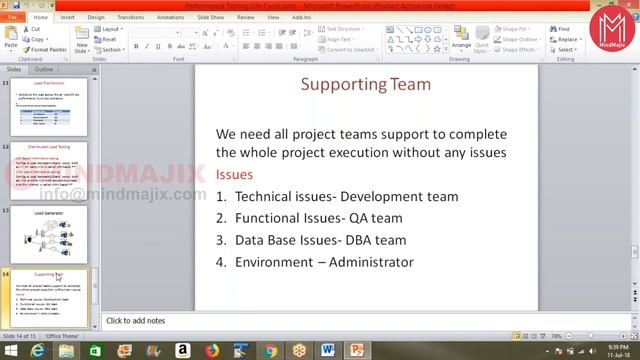Clear all formatting icon in Font group

[231, 33]
